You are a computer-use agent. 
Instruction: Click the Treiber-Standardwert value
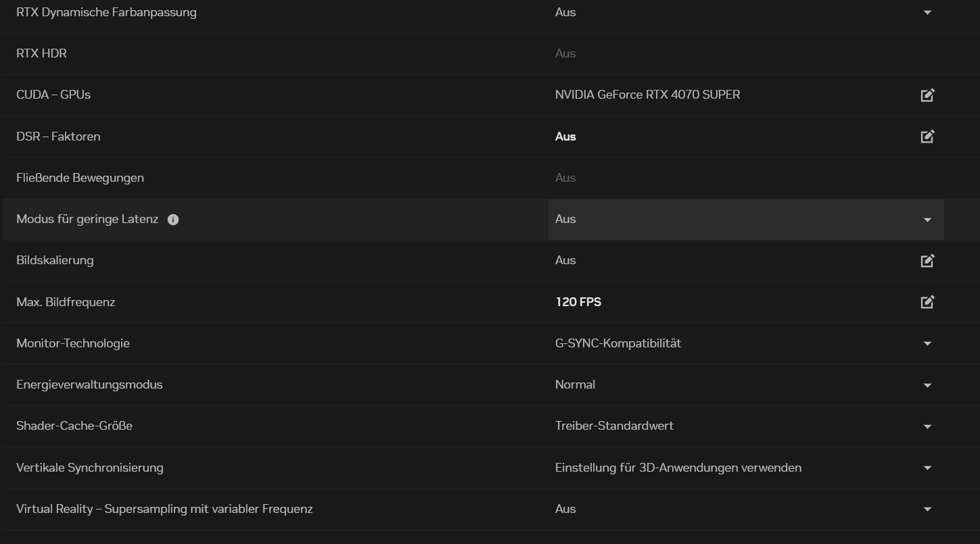coord(614,426)
